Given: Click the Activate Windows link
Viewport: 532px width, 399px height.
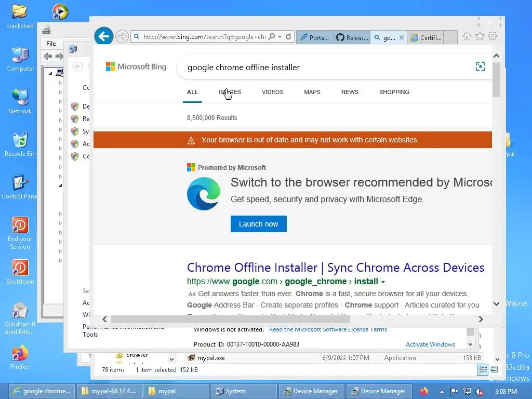Looking at the screenshot, I should [x=430, y=344].
